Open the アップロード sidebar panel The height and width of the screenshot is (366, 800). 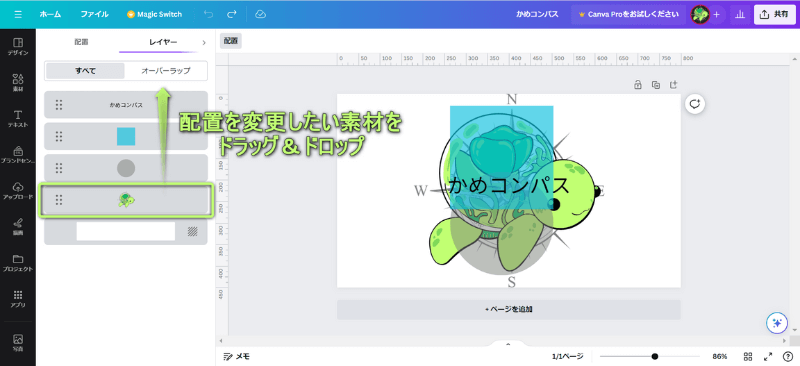pyautogui.click(x=18, y=190)
